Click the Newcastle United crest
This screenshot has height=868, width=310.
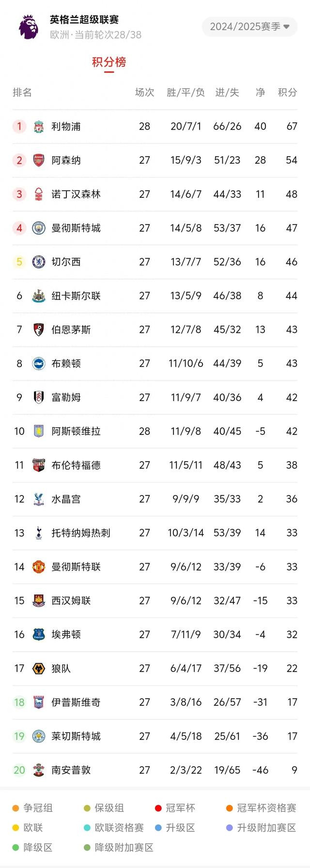point(39,296)
